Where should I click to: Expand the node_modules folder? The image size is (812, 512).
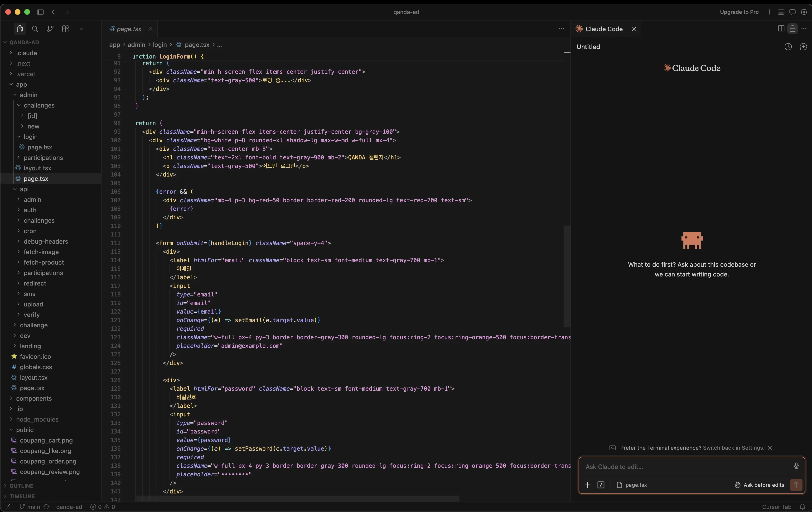(x=51, y=419)
